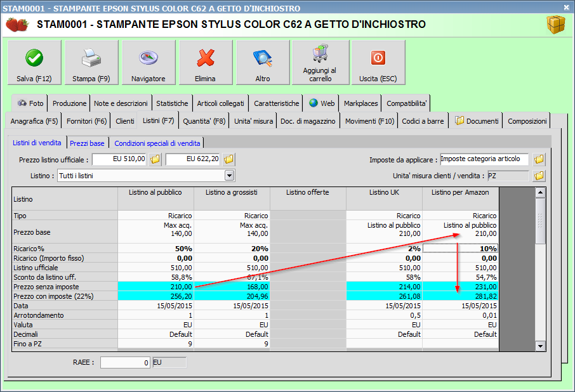This screenshot has width=575, height=392.
Task: Expand the Listino dropdown arrow
Action: pos(229,176)
